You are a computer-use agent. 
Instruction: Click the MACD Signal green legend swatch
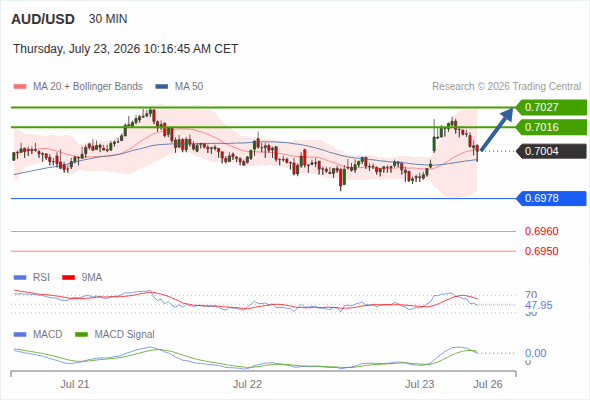(x=81, y=335)
